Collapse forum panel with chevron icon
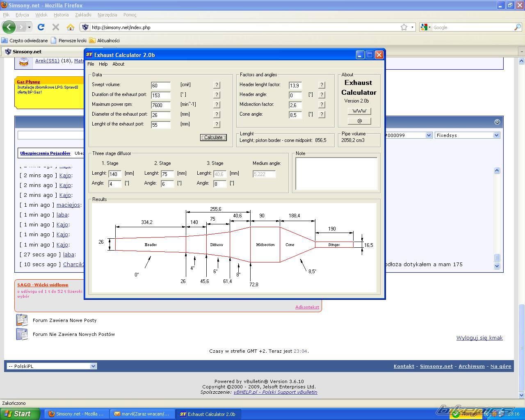The width and height of the screenshot is (525, 420). pyautogui.click(x=497, y=122)
